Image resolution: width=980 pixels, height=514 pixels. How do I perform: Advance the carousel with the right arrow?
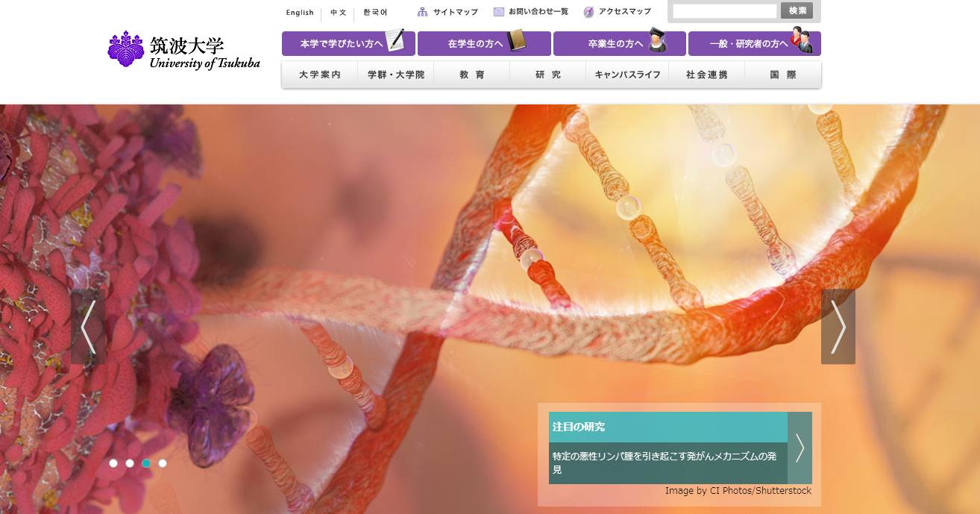coord(838,326)
